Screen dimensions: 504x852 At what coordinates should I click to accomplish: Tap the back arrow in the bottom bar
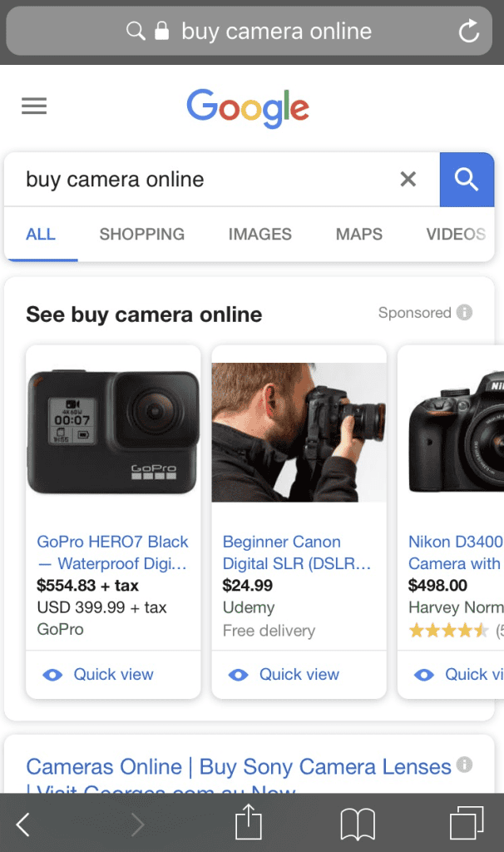[x=22, y=825]
